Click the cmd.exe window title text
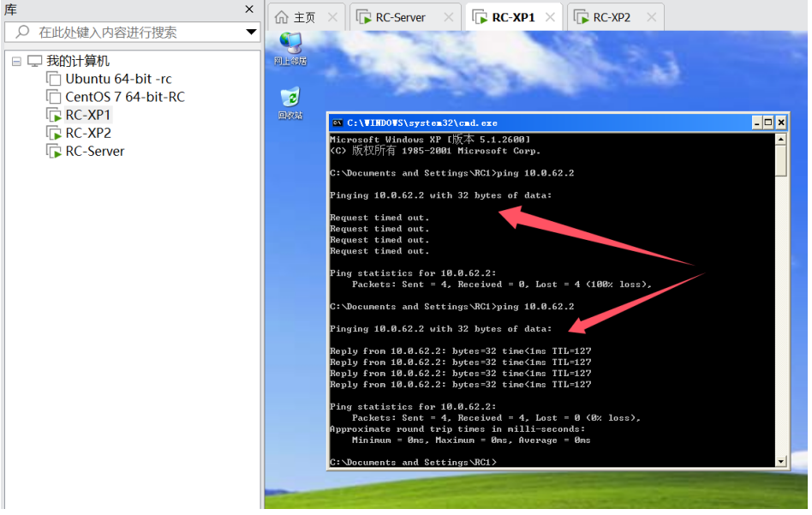 (x=422, y=123)
